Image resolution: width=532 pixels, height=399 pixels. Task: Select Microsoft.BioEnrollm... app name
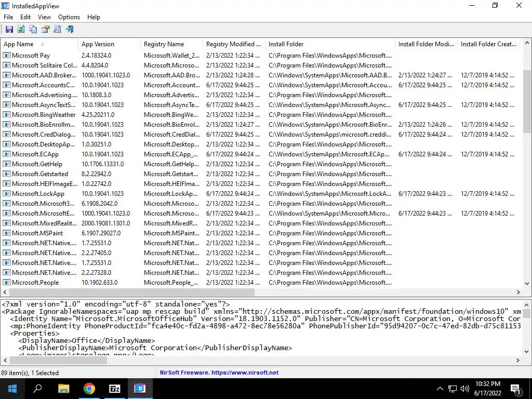pyautogui.click(x=44, y=125)
